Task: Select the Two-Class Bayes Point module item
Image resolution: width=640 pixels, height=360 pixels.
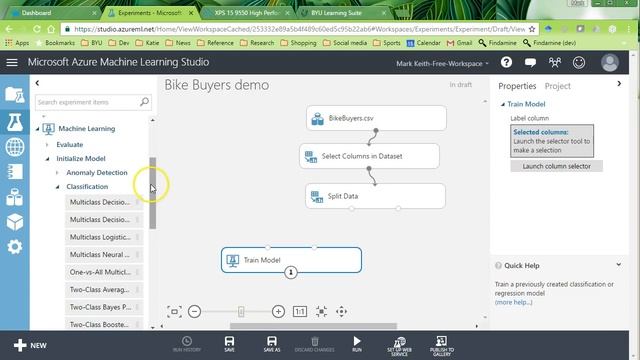Action: tap(104, 307)
